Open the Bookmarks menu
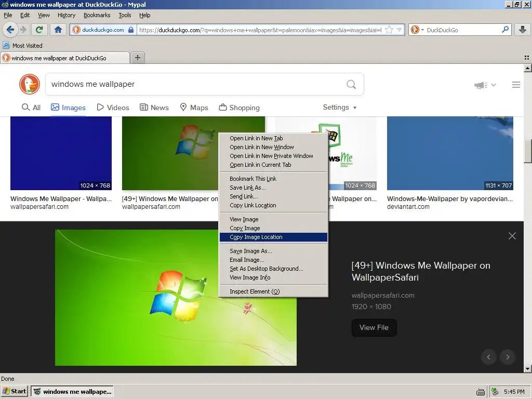 (x=97, y=15)
